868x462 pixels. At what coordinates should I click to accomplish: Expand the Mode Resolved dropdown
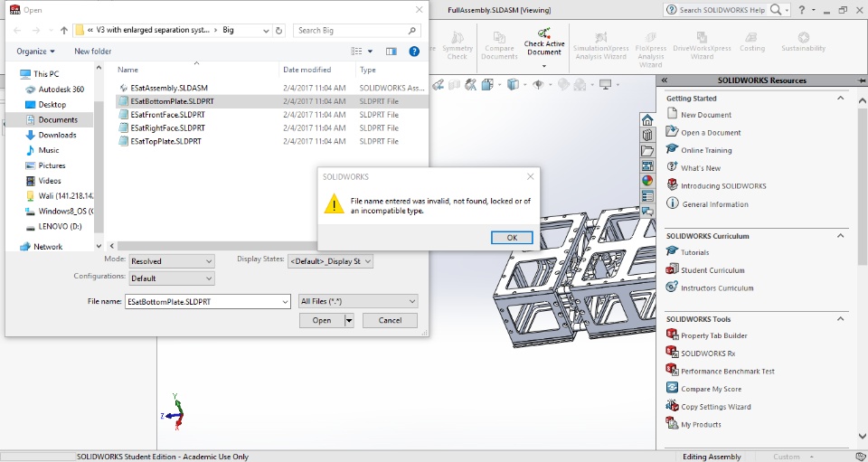[172, 261]
